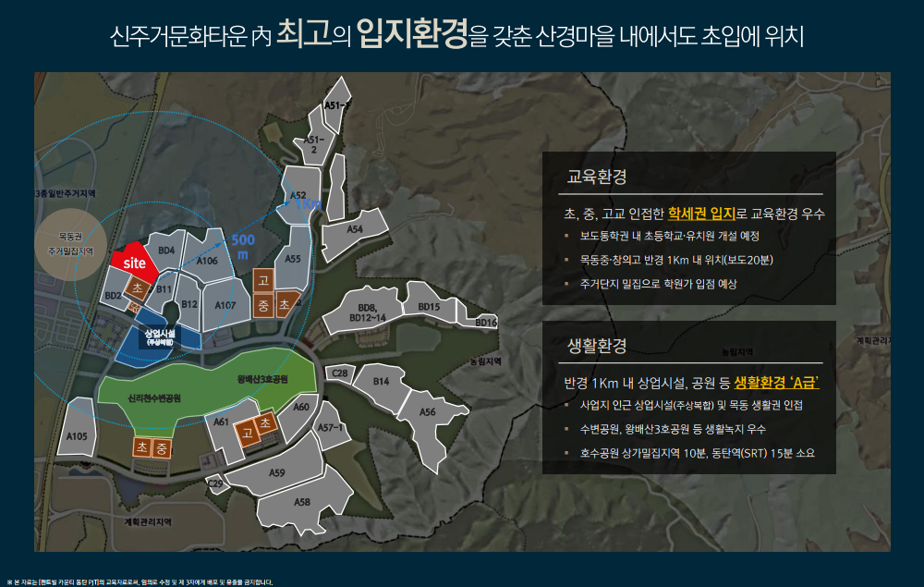Select the highlighted '학세권 입지' text
924x587 pixels.
point(701,214)
